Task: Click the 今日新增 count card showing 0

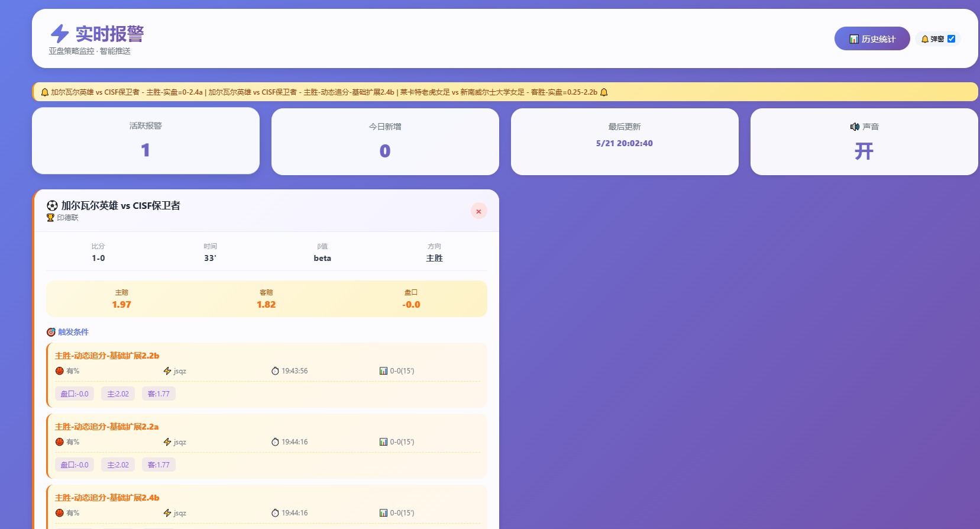Action: click(385, 141)
